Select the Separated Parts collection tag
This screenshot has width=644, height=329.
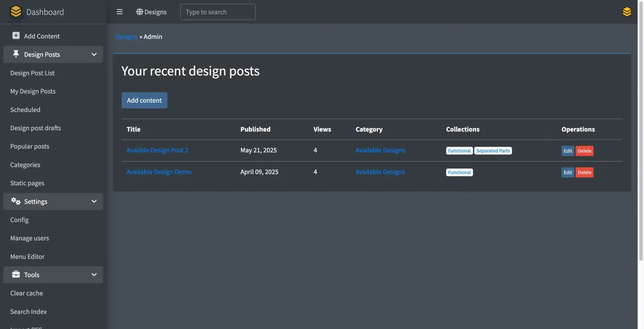(x=493, y=151)
